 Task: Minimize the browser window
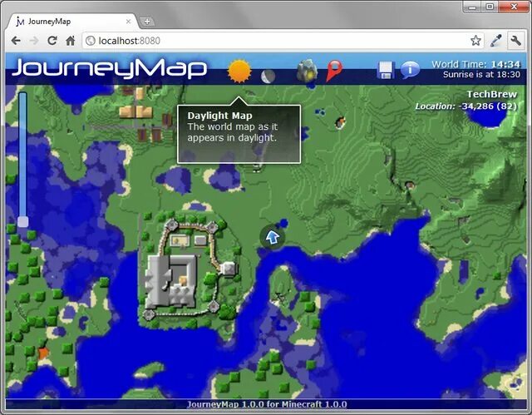473,7
